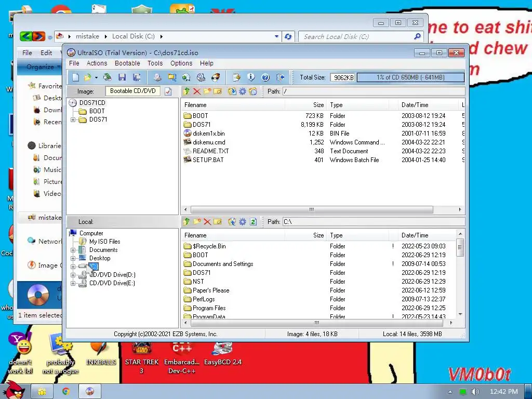Sort image file list by Size column
This screenshot has width=532, height=399.
click(x=305, y=105)
